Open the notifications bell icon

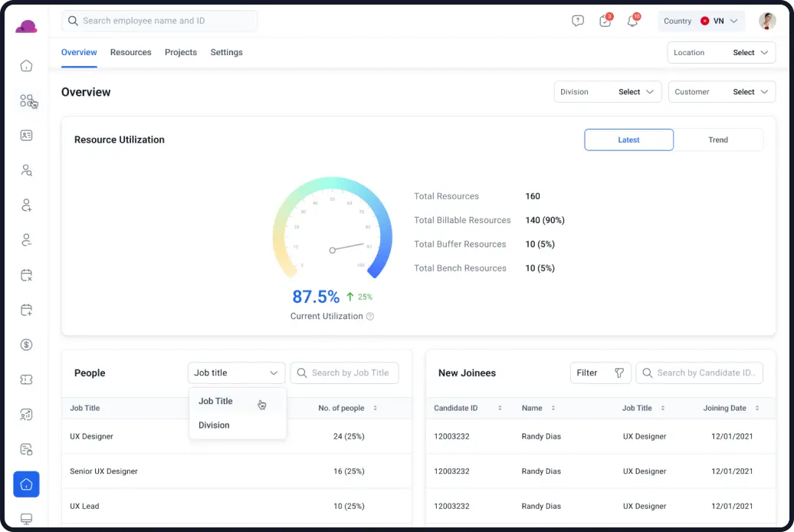[633, 21]
